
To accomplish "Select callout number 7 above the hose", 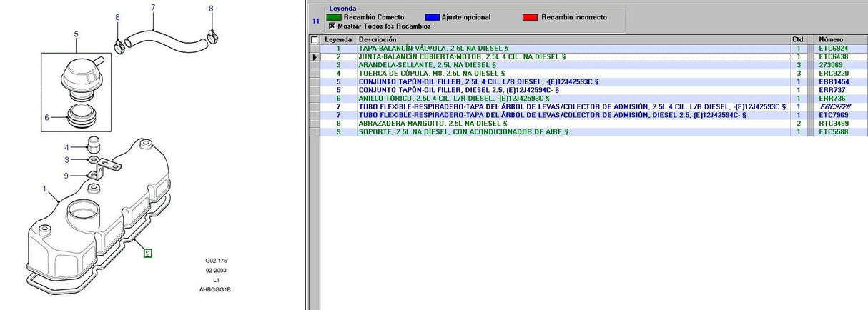I will [153, 8].
